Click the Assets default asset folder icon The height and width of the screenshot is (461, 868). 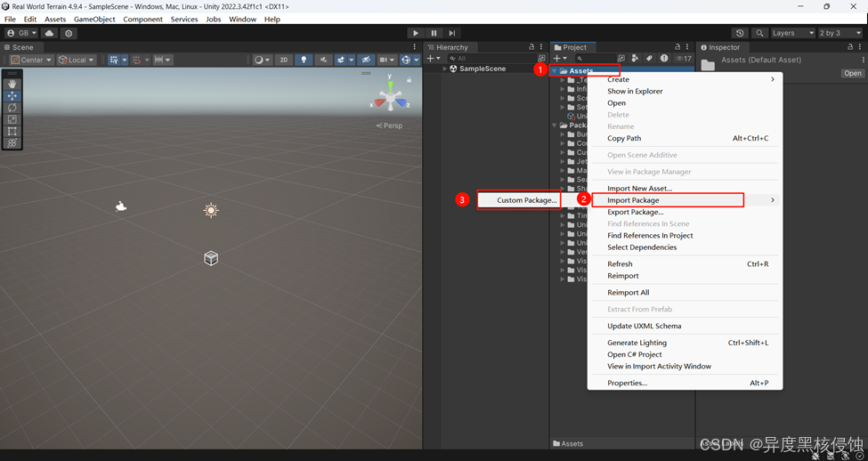coord(708,65)
